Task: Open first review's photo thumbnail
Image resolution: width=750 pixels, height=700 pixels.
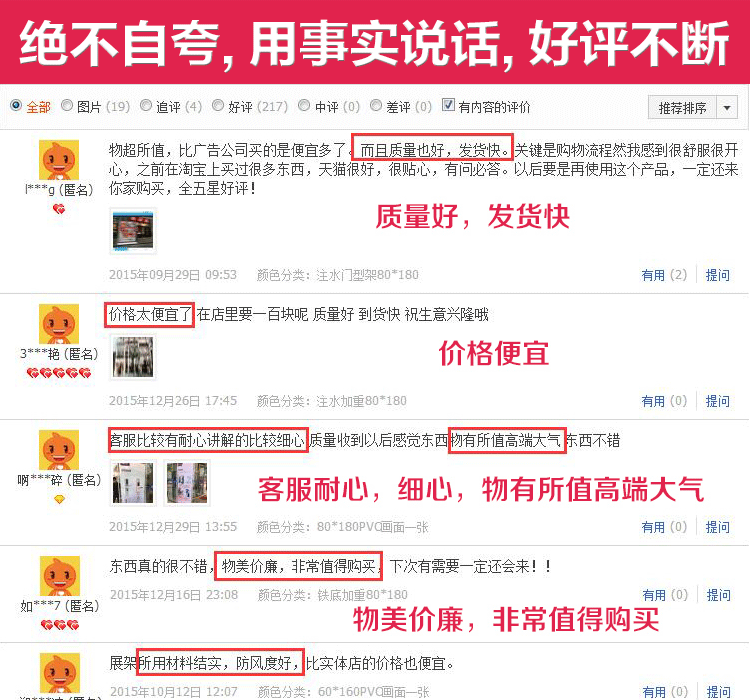Action: [133, 232]
